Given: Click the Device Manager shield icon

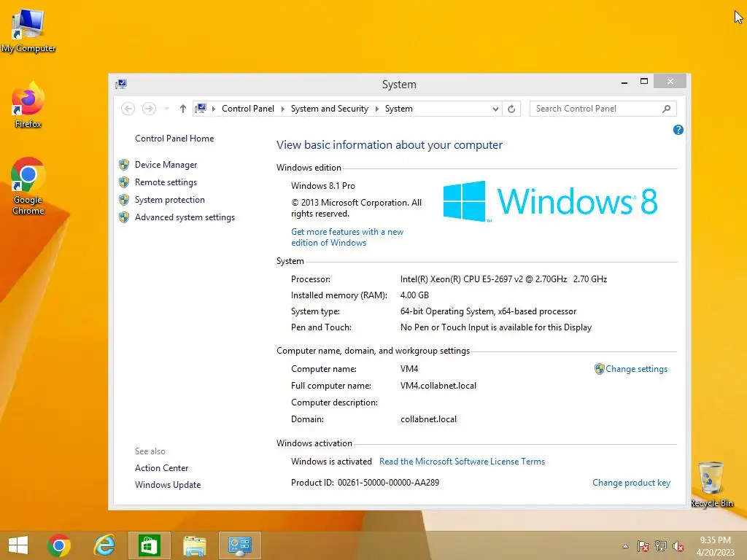Looking at the screenshot, I should (x=124, y=165).
